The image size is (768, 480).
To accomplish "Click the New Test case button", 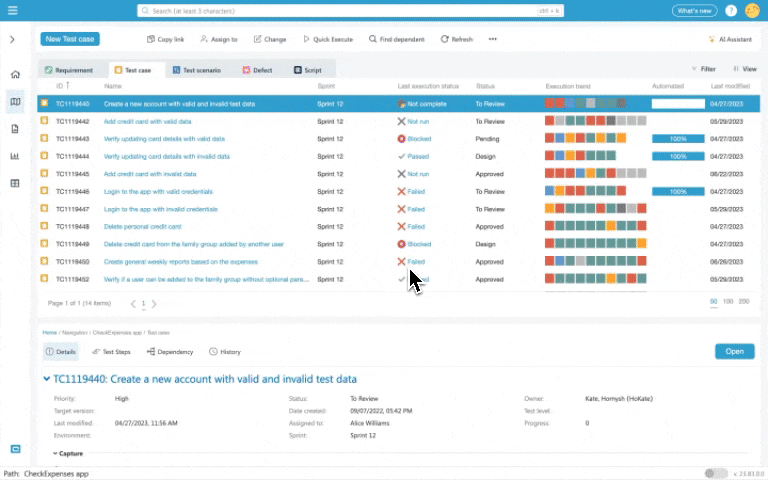I will pyautogui.click(x=70, y=39).
